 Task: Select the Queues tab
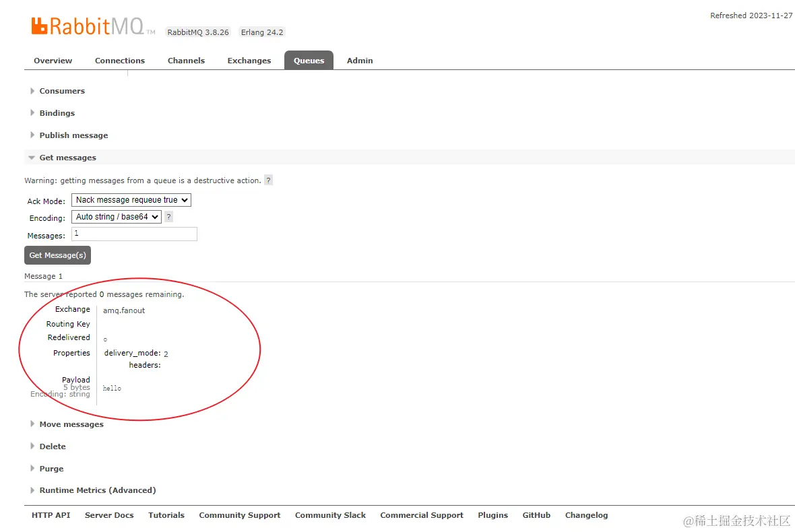[309, 61]
